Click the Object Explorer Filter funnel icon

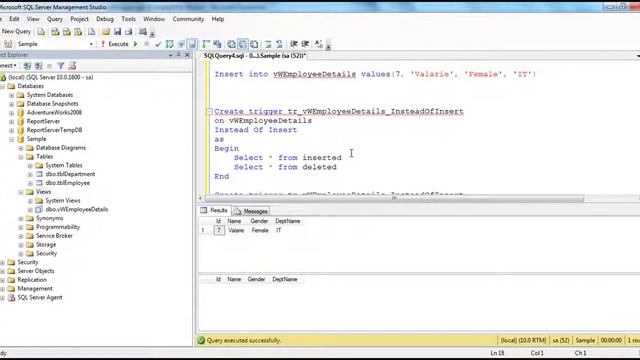tap(61, 66)
